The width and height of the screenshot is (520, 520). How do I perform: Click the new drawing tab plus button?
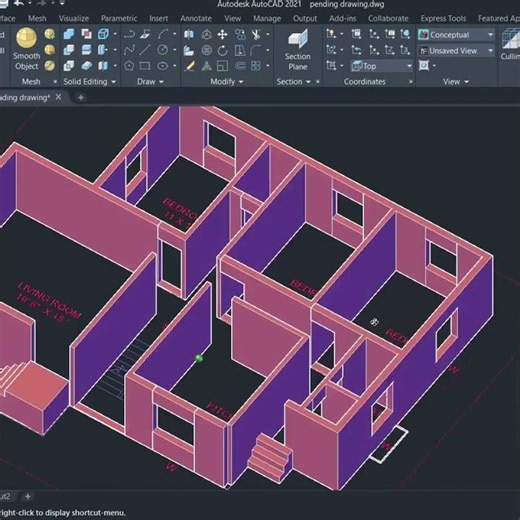81,98
